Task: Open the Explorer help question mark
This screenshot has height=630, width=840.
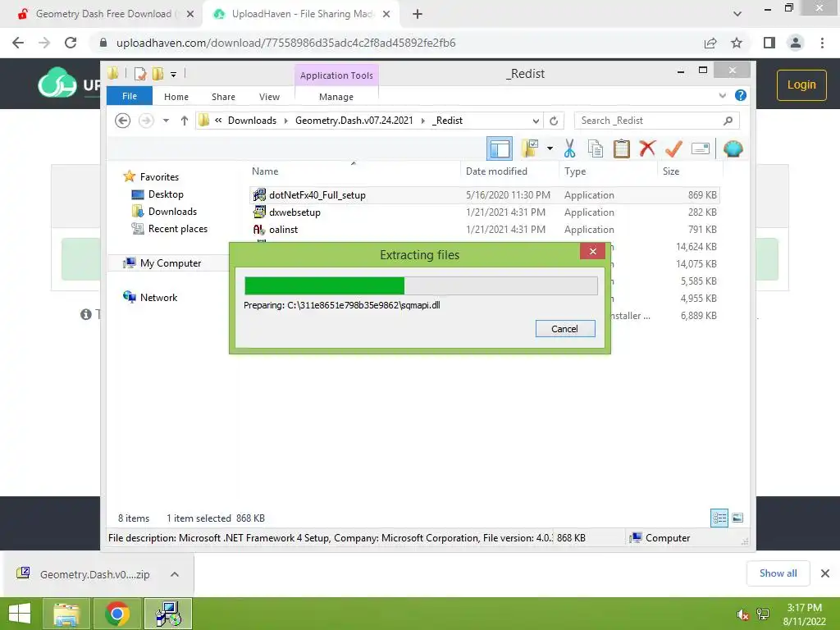Action: tap(741, 95)
